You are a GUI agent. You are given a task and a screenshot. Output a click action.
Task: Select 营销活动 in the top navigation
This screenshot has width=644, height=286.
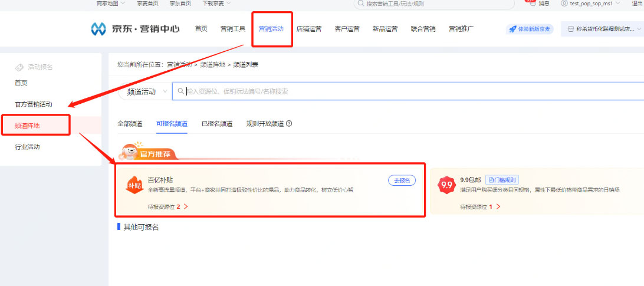pyautogui.click(x=271, y=29)
